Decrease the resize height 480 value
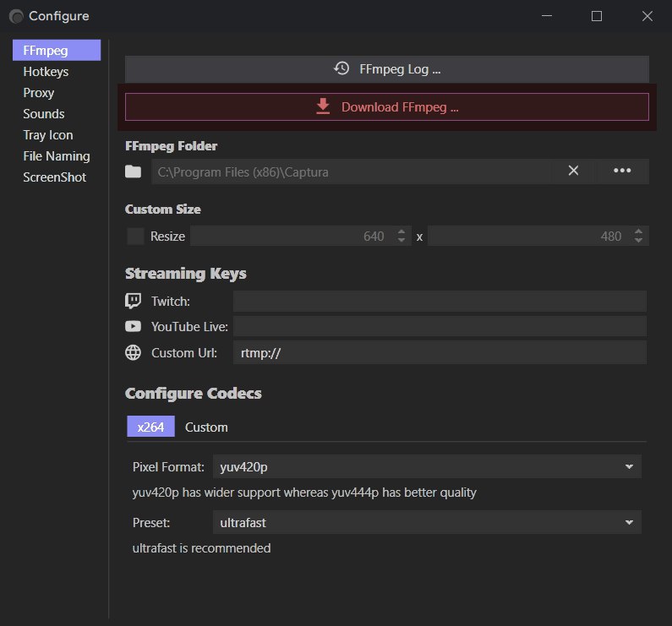 point(638,241)
